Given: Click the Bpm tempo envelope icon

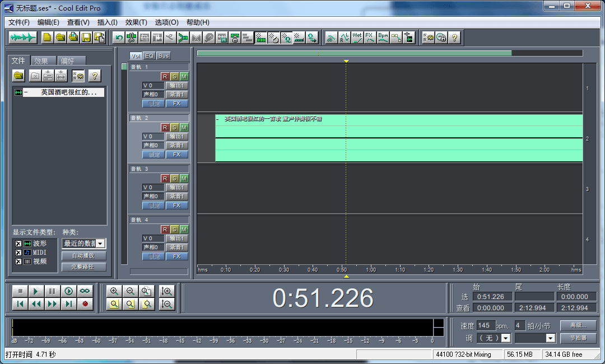Looking at the screenshot, I should 383,38.
